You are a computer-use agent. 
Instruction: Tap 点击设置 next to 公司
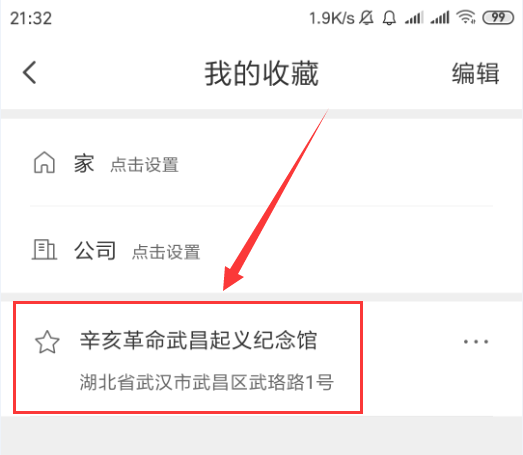click(166, 252)
